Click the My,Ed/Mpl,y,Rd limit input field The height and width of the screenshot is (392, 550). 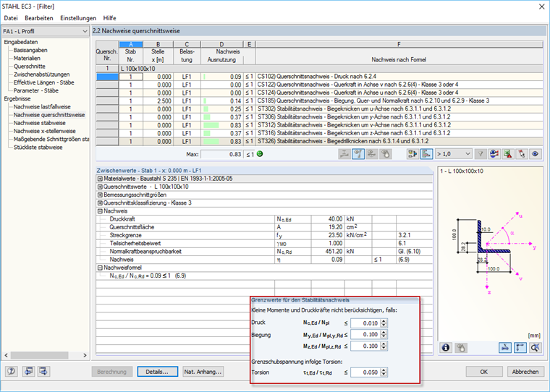pos(365,334)
